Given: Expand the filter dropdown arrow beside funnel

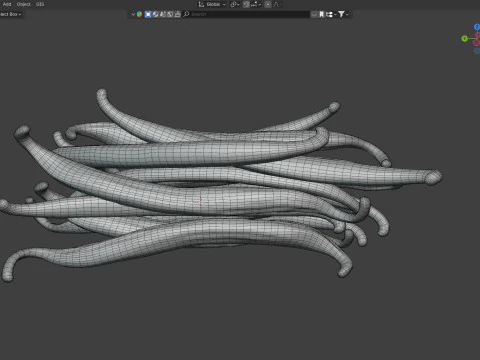Looking at the screenshot, I should [x=347, y=14].
